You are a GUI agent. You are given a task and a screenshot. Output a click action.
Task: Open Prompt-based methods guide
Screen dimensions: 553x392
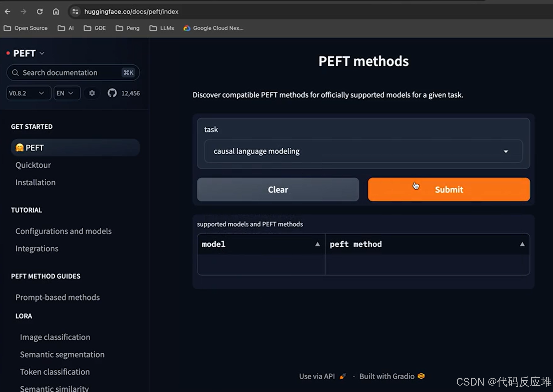click(57, 297)
